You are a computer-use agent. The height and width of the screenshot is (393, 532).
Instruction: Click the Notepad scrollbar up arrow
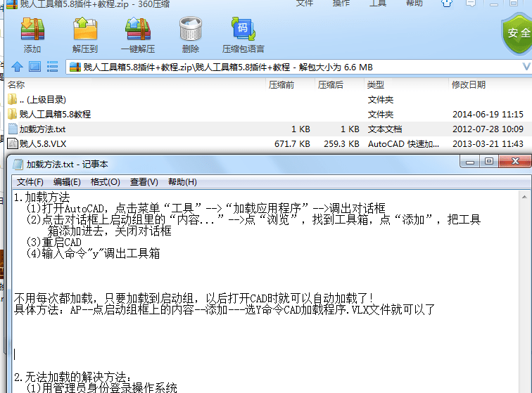(524, 197)
